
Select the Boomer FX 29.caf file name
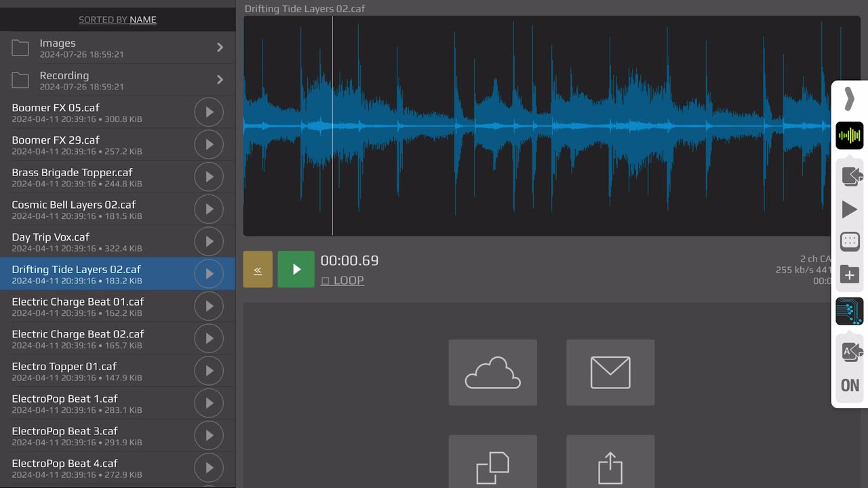pos(56,140)
